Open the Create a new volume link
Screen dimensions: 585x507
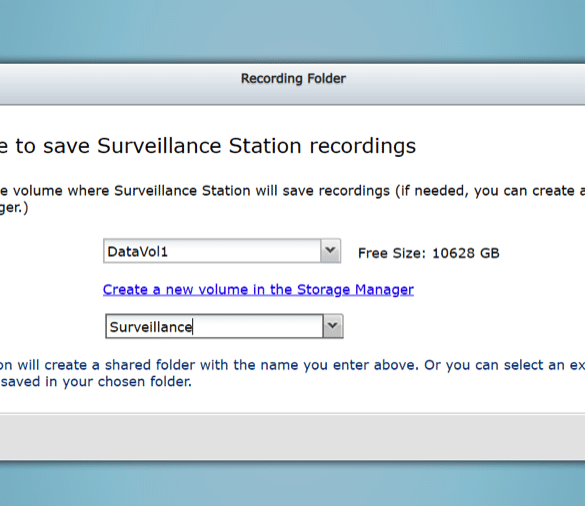[x=258, y=290]
